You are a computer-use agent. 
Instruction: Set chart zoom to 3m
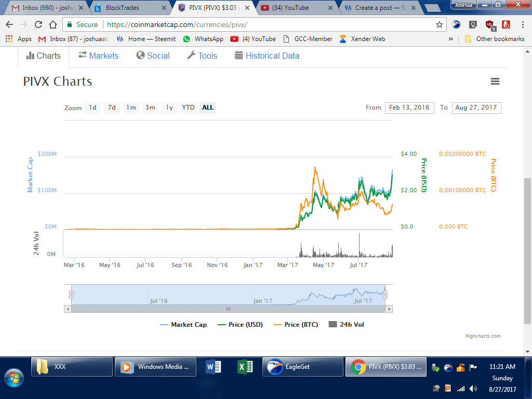[150, 108]
